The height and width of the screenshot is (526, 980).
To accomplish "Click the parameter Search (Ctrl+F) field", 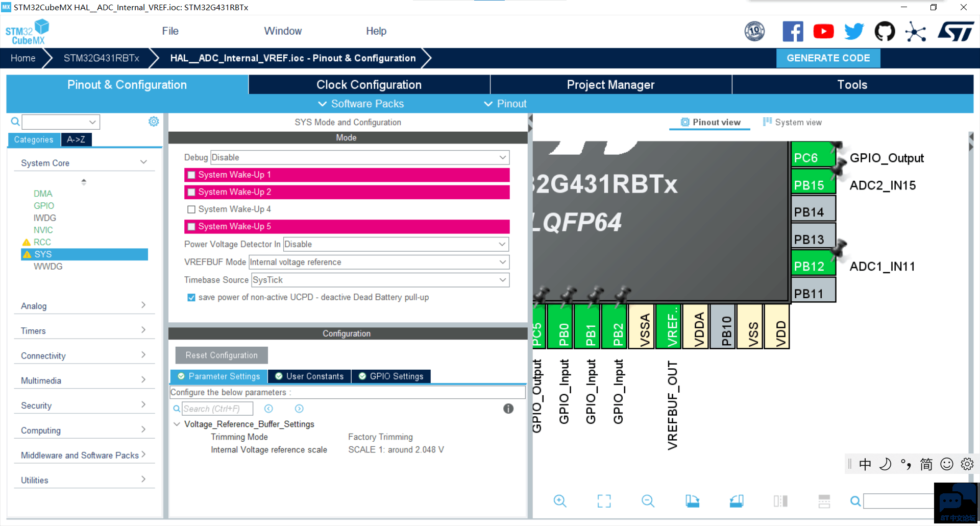I will [x=217, y=409].
